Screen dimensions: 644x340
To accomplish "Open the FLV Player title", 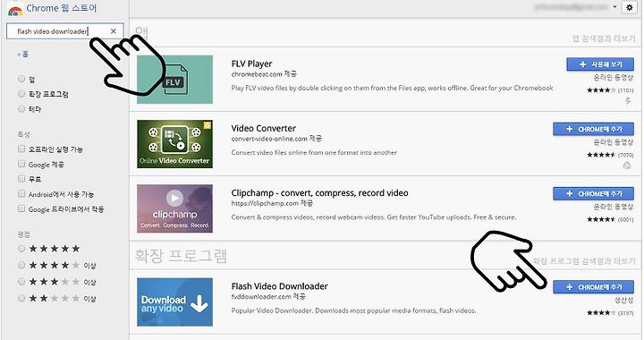I will click(x=251, y=64).
